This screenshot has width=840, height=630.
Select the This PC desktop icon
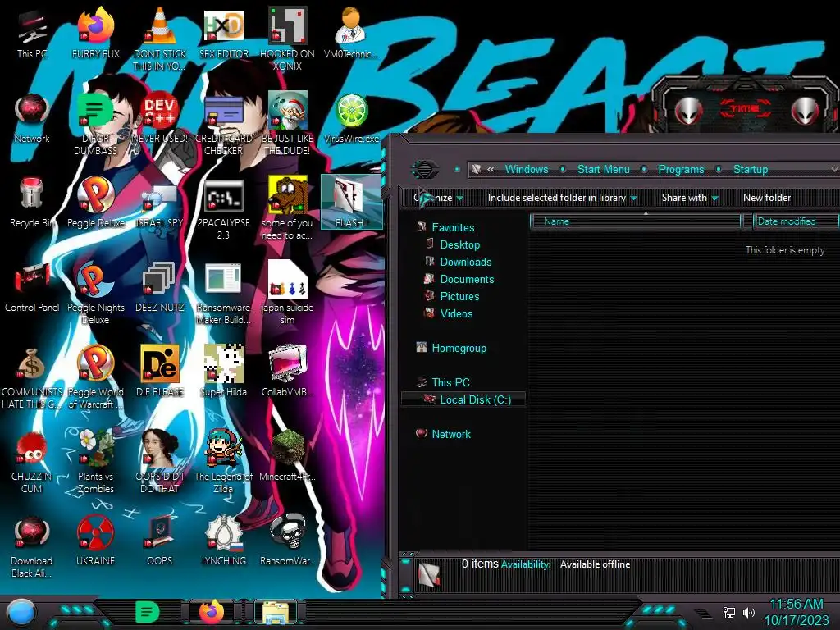32,33
